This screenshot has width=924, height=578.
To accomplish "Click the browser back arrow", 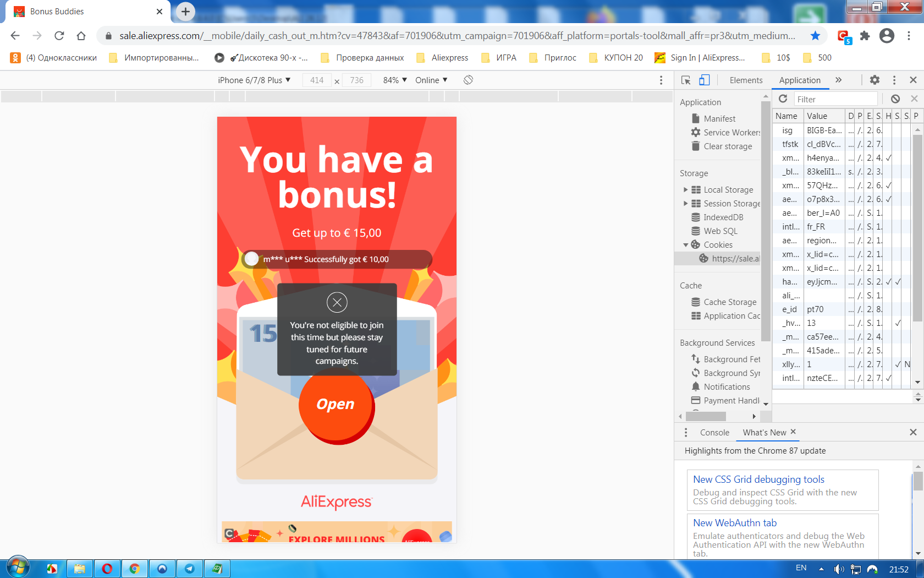I will (x=15, y=36).
